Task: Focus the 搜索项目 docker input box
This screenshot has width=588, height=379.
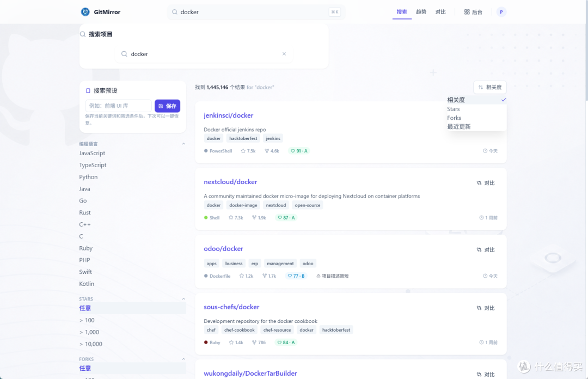Action: click(x=204, y=54)
